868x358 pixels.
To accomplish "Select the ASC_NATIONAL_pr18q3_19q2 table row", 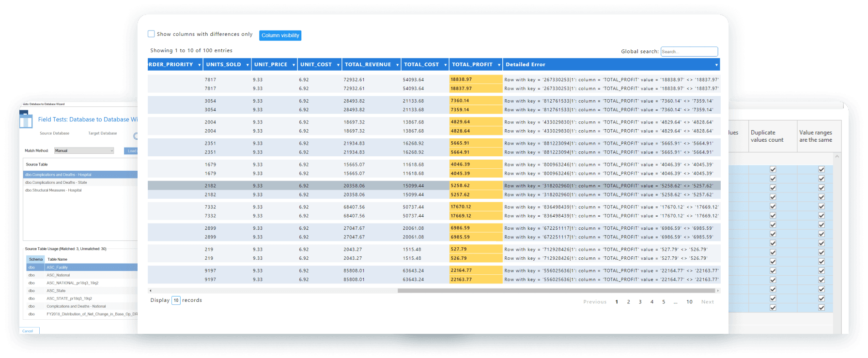I will click(x=82, y=283).
